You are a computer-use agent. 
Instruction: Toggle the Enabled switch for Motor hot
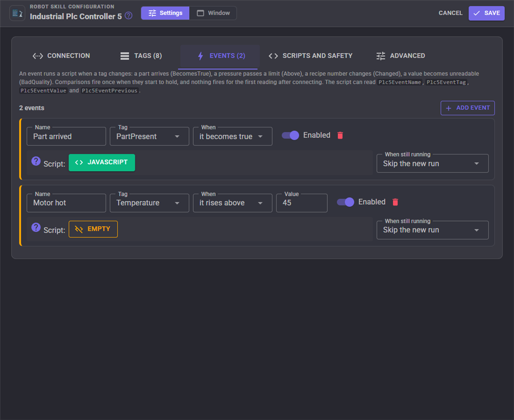pyautogui.click(x=345, y=202)
